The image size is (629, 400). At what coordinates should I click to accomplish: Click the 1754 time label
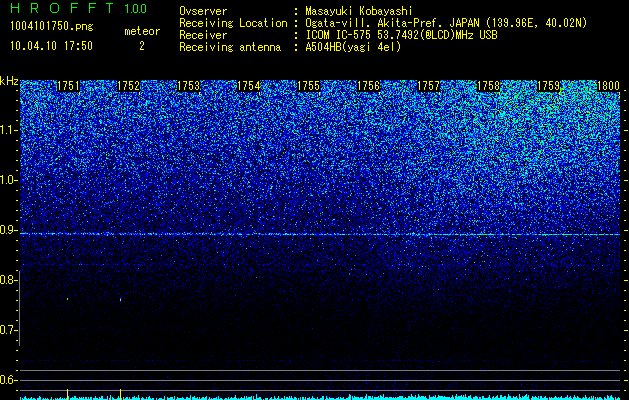248,86
